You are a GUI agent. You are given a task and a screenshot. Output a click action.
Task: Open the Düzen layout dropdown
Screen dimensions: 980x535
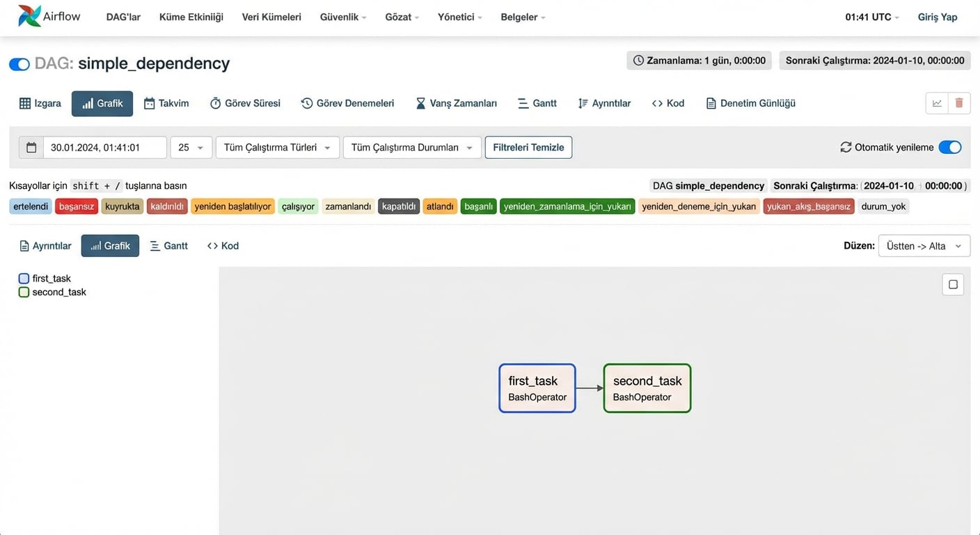[924, 246]
